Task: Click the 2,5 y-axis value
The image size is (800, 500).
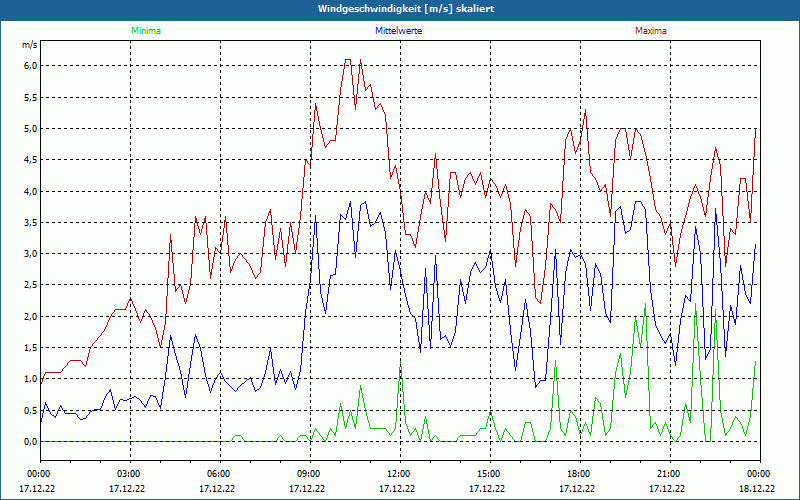Action: point(30,285)
